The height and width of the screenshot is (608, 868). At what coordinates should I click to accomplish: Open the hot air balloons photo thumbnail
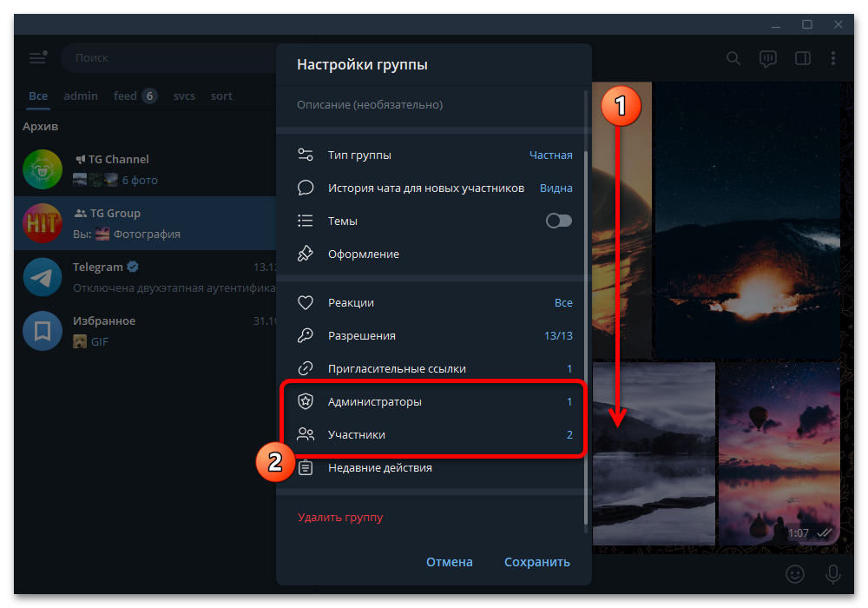pyautogui.click(x=779, y=453)
